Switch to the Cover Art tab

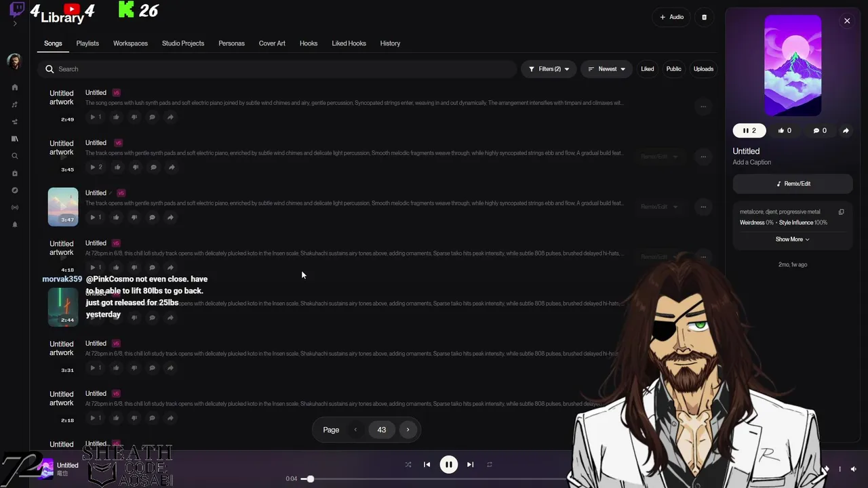coord(272,43)
